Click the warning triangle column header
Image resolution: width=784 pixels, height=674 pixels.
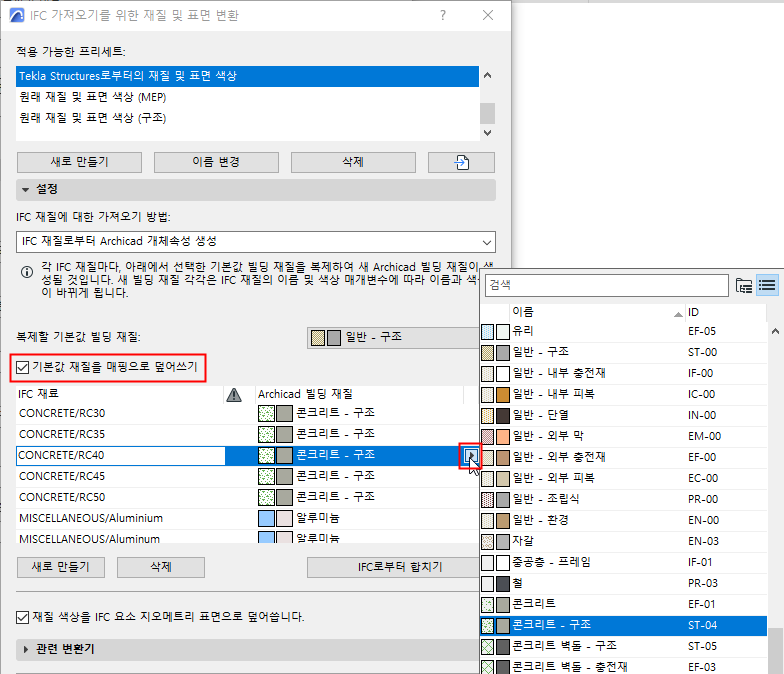pyautogui.click(x=234, y=394)
